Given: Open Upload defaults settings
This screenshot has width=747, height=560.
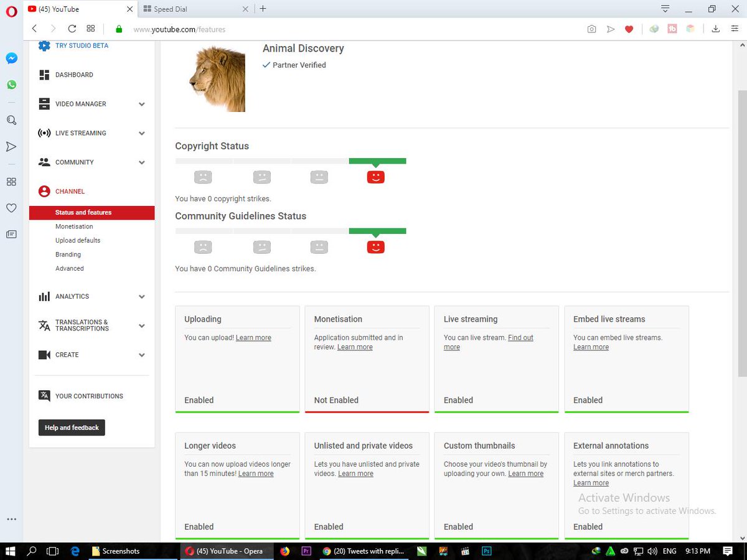Looking at the screenshot, I should click(78, 240).
